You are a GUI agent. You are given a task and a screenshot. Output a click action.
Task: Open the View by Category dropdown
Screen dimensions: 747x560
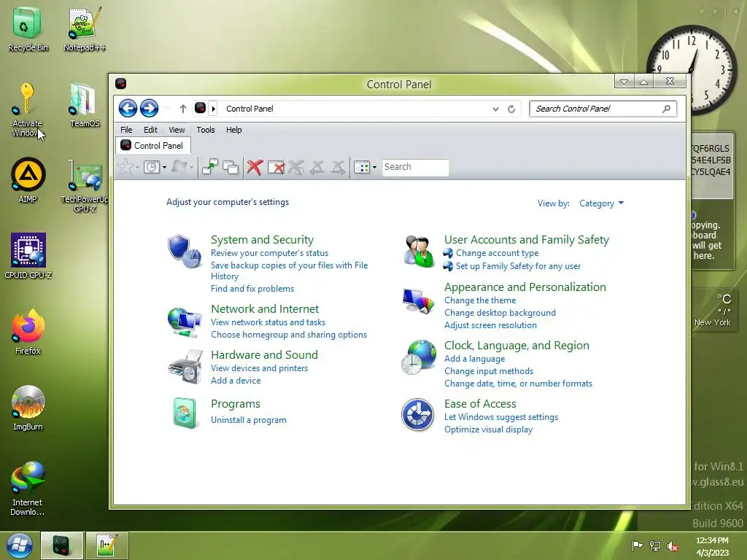(x=601, y=203)
